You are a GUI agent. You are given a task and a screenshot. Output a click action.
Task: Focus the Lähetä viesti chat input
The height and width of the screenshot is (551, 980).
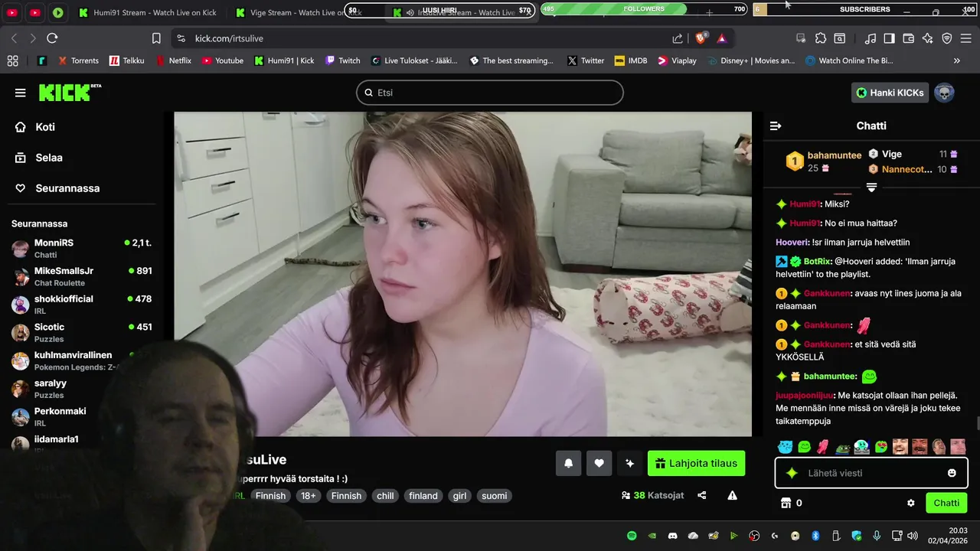tap(871, 473)
